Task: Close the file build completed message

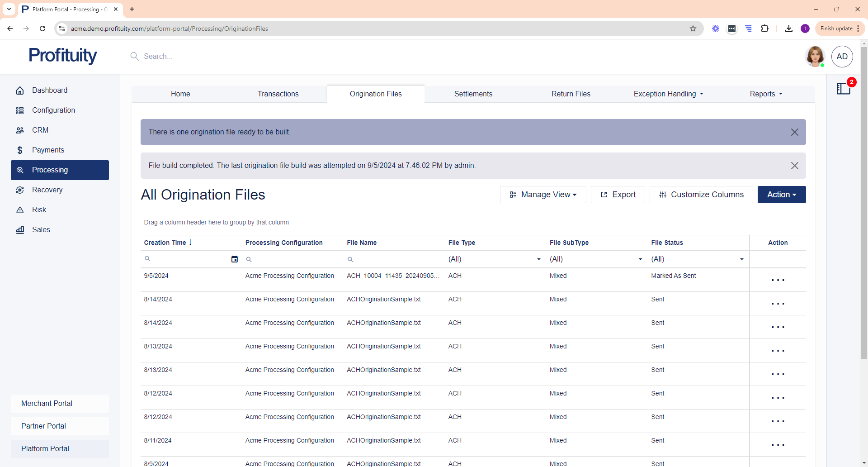Action: click(794, 166)
